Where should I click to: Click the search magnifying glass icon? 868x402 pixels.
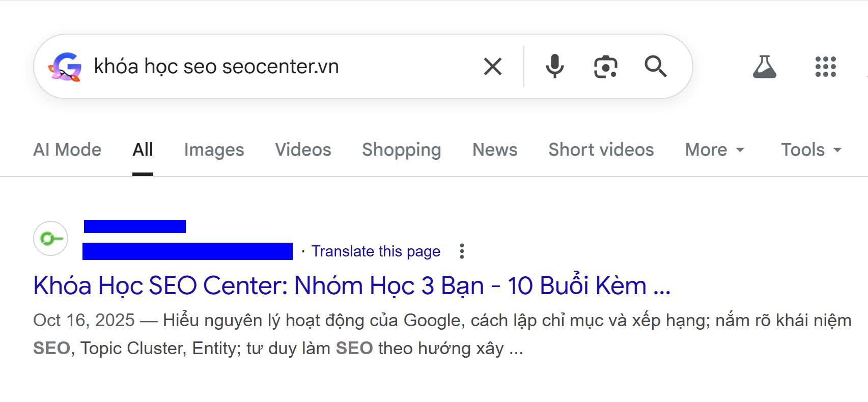[656, 66]
